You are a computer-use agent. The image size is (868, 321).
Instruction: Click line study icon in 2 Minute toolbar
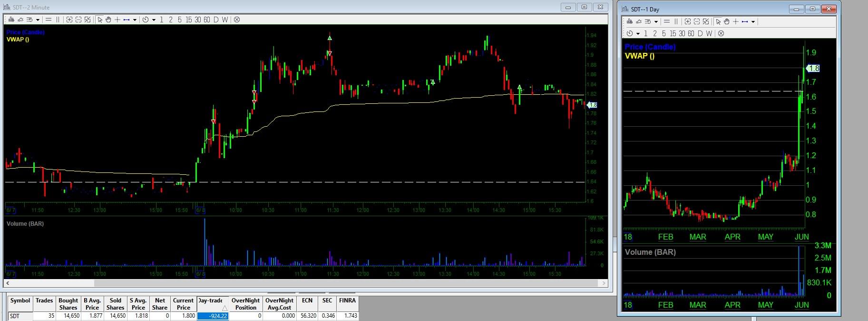20,20
